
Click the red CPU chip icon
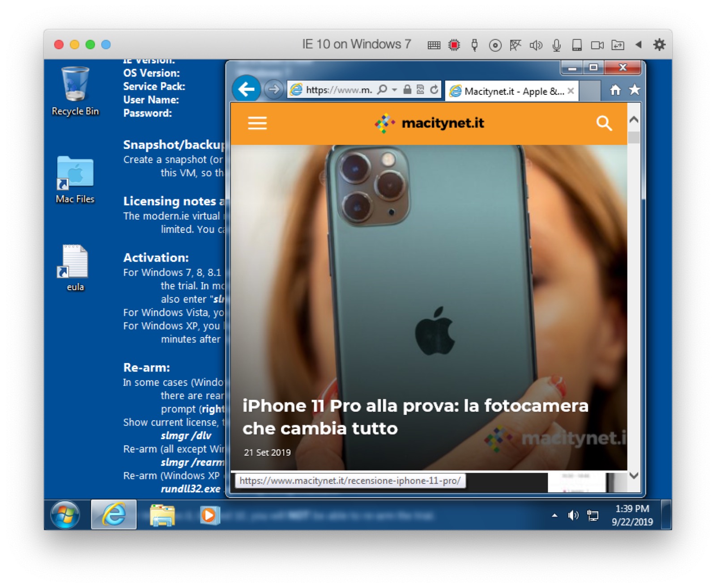454,45
